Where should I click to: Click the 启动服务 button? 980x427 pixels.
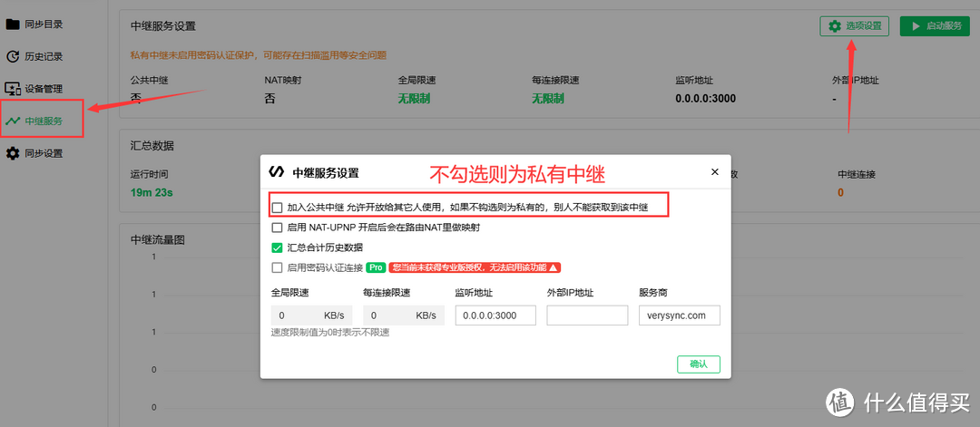click(x=935, y=26)
